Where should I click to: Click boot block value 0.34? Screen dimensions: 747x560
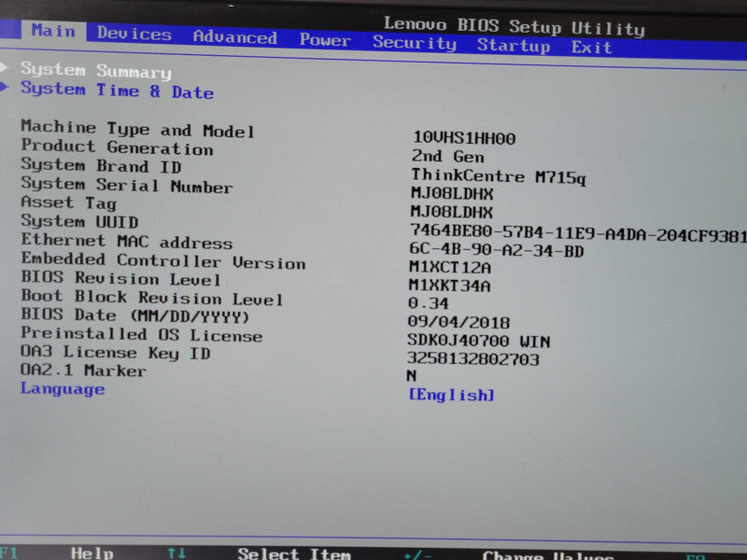tap(428, 303)
